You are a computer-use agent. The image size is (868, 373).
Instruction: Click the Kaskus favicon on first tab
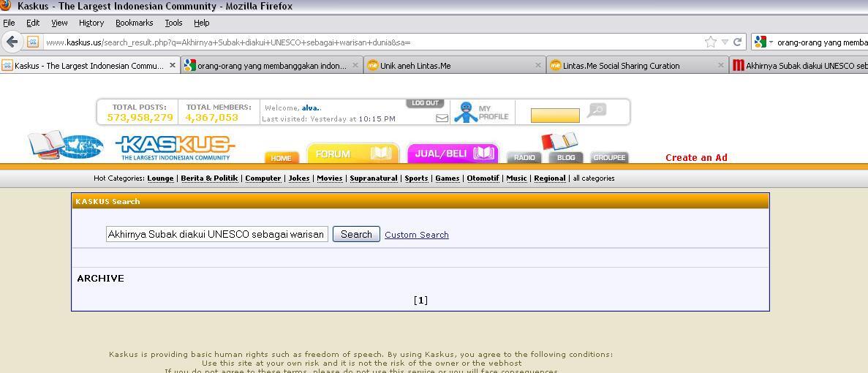pos(7,65)
